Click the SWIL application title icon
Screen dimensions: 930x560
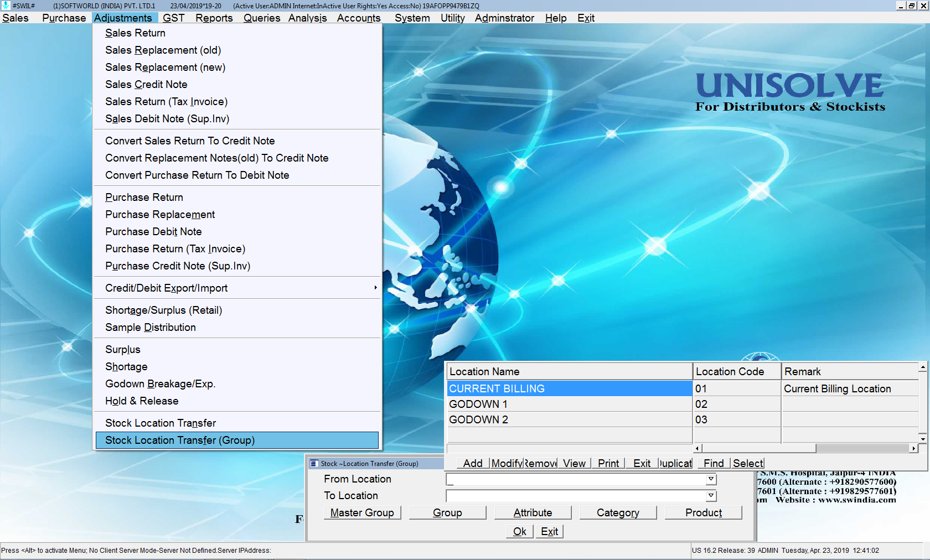[6, 6]
